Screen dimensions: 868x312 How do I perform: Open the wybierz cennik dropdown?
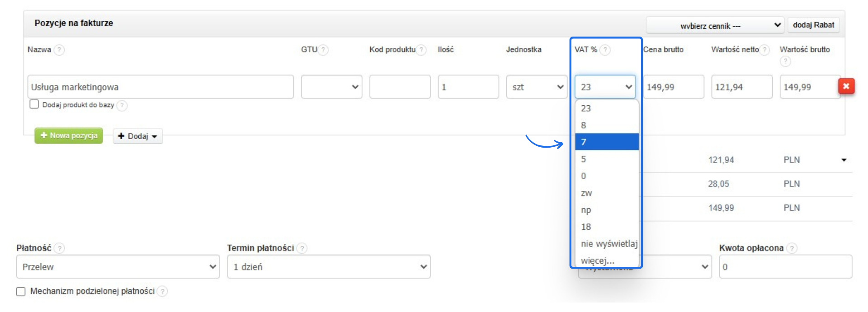(715, 25)
